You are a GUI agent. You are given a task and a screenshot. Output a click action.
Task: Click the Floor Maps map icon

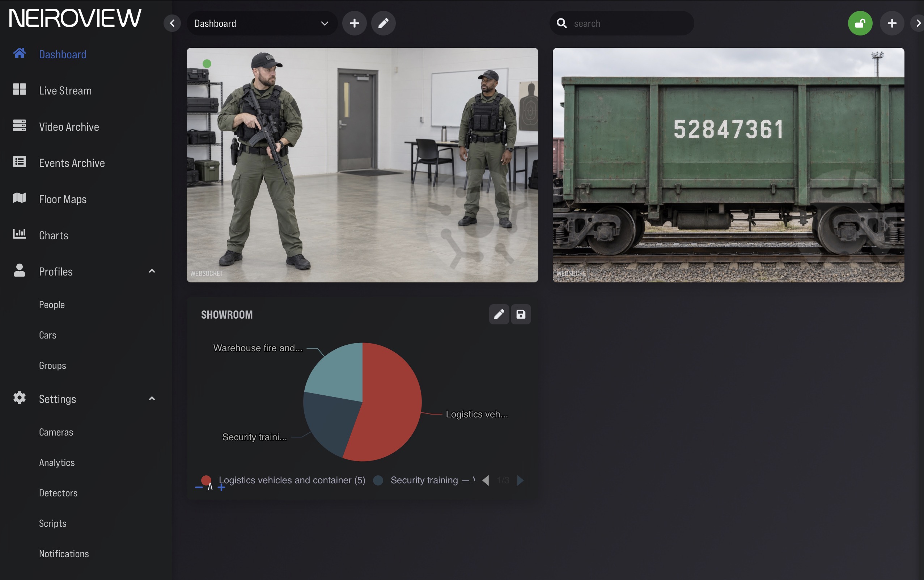20,198
